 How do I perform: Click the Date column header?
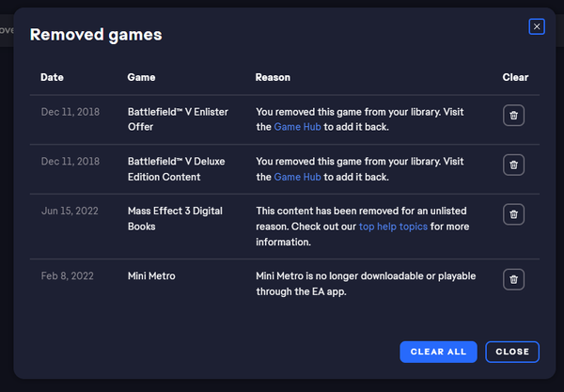point(52,77)
